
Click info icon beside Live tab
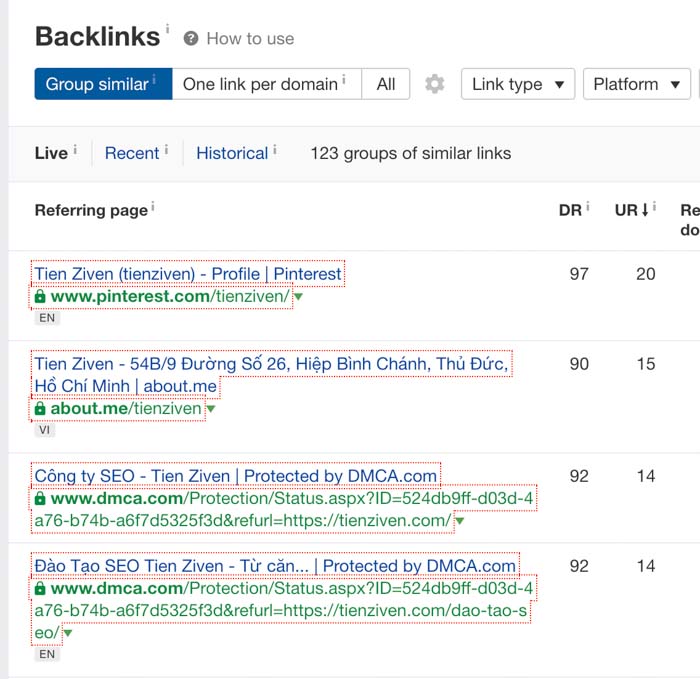point(75,149)
